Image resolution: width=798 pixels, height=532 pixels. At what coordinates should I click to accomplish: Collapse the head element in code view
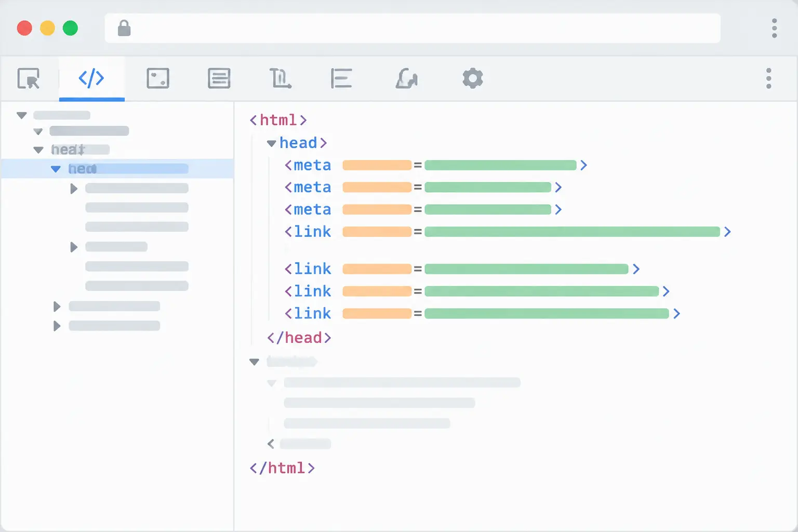point(271,143)
